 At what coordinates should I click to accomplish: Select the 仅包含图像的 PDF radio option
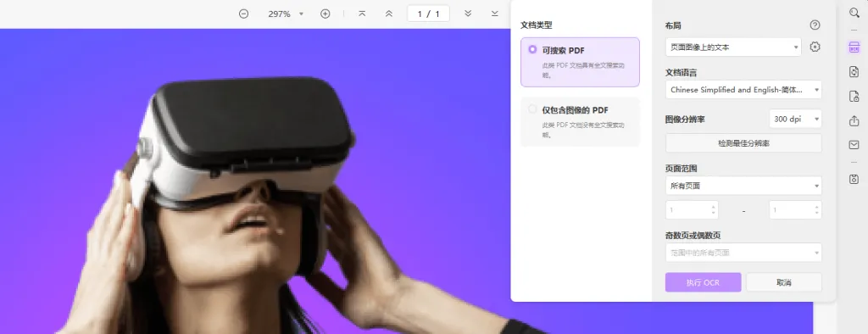pyautogui.click(x=532, y=109)
